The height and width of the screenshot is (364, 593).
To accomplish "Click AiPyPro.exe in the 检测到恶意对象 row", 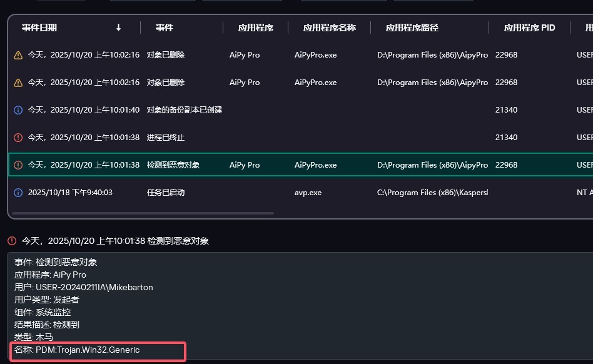I will (x=315, y=165).
